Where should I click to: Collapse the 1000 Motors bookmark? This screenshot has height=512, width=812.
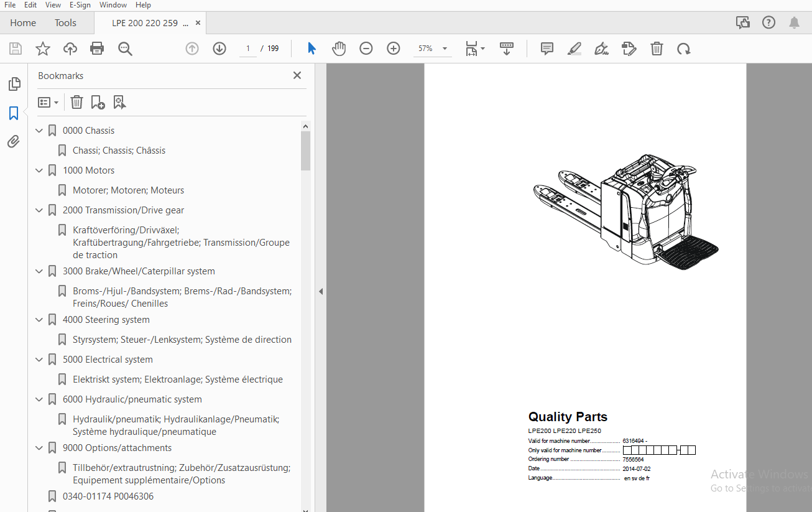click(x=39, y=170)
